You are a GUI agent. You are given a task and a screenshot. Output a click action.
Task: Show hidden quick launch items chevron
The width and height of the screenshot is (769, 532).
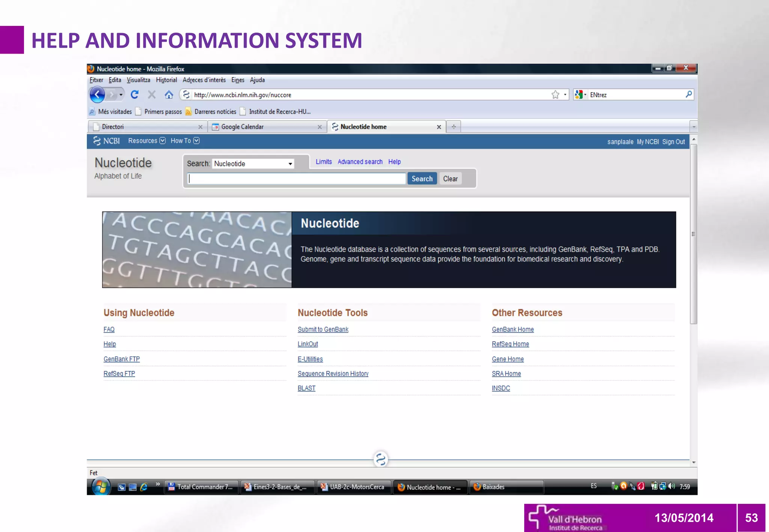[158, 484]
